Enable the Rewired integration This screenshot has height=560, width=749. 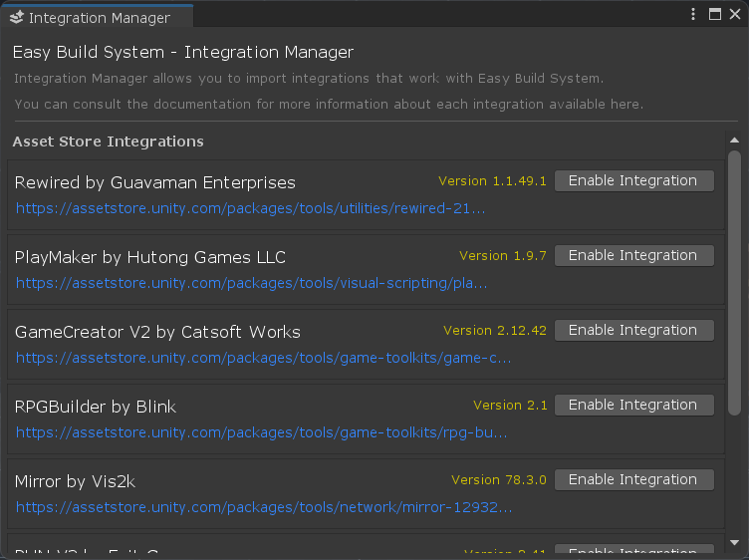(633, 180)
